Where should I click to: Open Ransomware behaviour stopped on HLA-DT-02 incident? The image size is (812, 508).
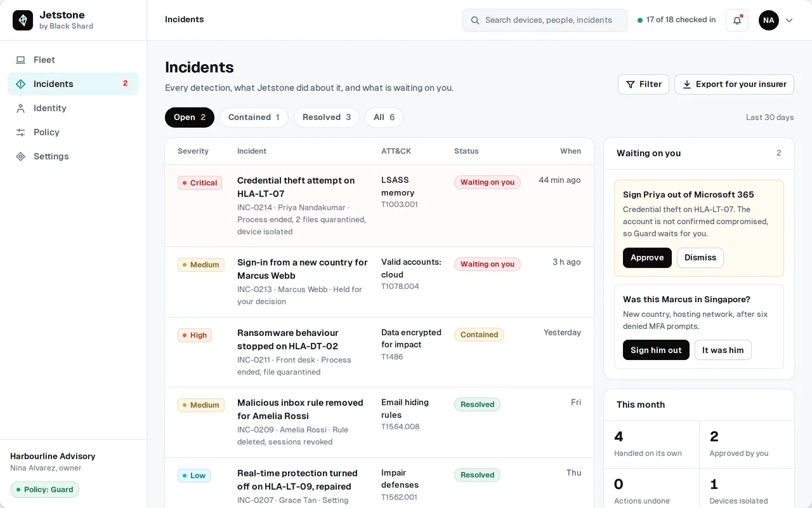tap(379, 352)
